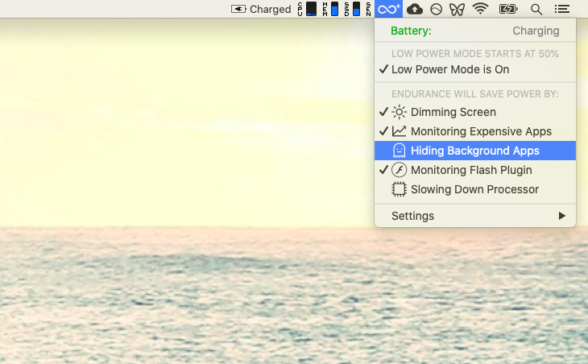Open the Settings menu entry
The height and width of the screenshot is (364, 588).
475,216
